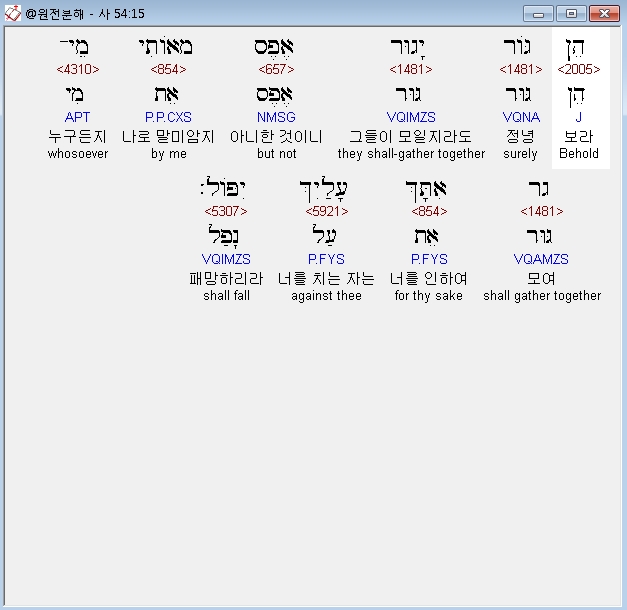
Task: Open Strong's number <5921>
Action: [x=327, y=212]
